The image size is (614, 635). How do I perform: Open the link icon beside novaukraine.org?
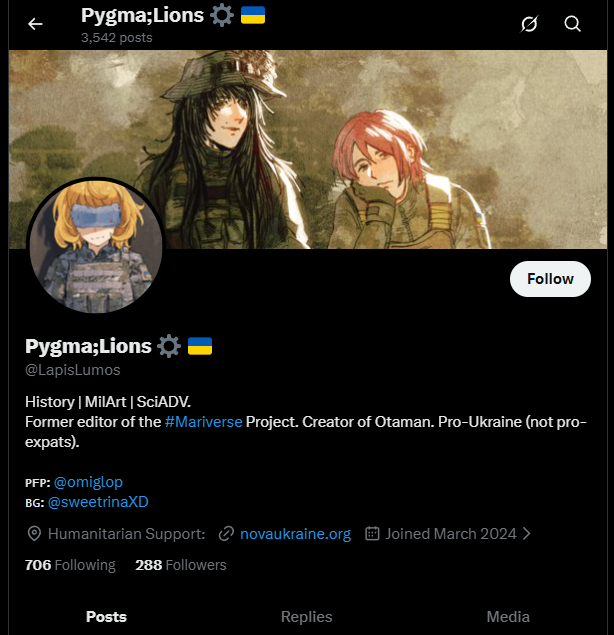(226, 534)
